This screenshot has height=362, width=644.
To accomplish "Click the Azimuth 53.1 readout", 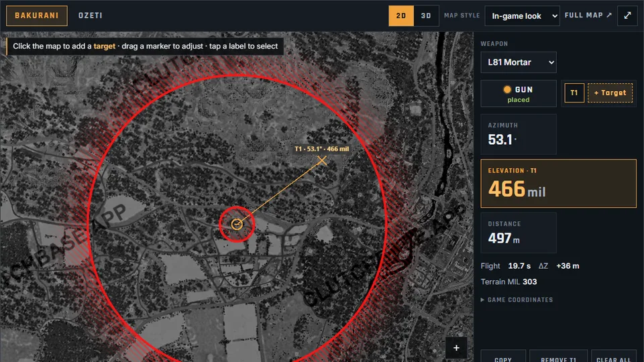I will (519, 134).
